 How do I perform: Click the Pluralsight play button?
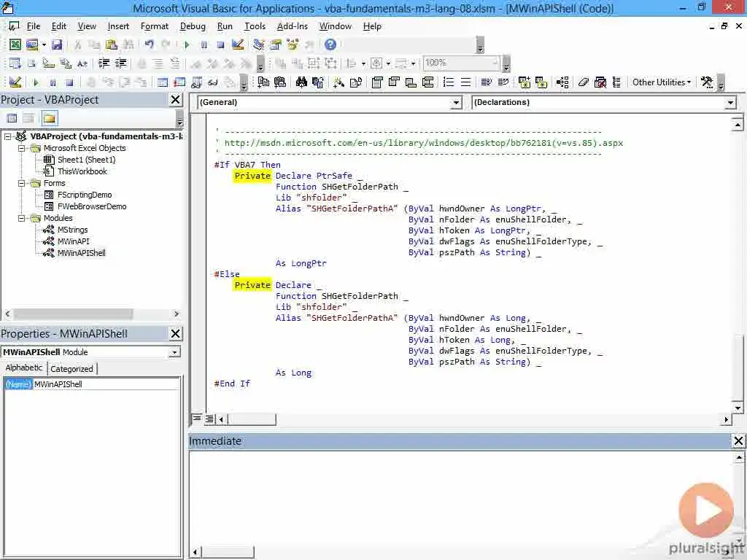pos(706,510)
